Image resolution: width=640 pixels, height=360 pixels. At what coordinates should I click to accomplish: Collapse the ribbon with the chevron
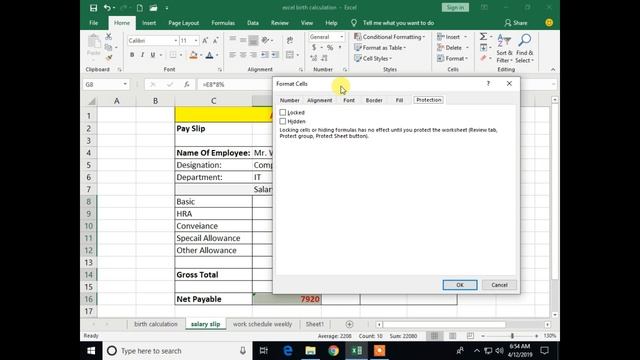(553, 69)
